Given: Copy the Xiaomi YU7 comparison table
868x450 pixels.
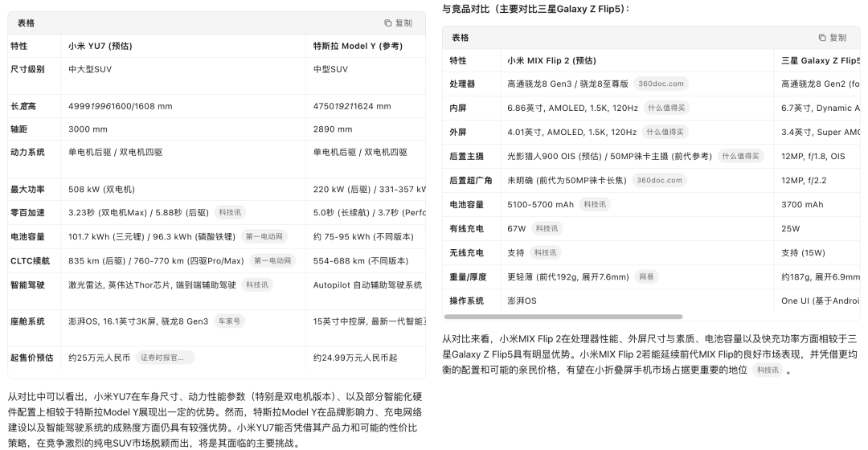Looking at the screenshot, I should (398, 23).
